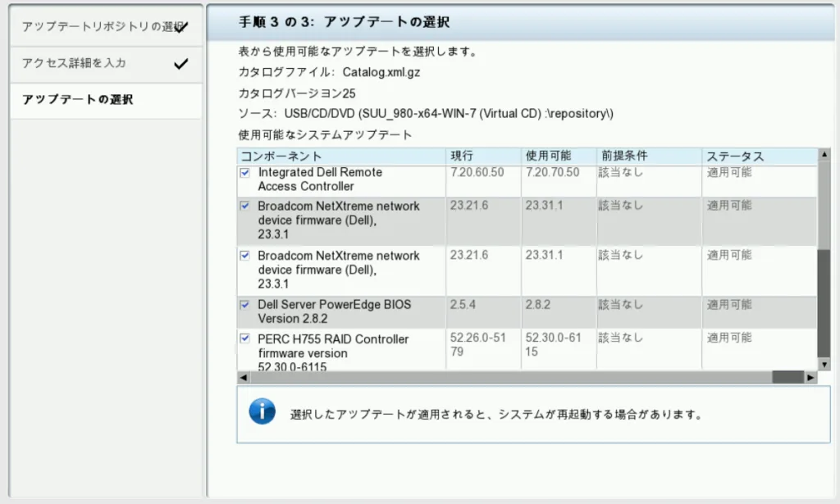This screenshot has height=504, width=840.
Task: Click checkmark next to アップデートリポジトリの選択
Action: [181, 27]
